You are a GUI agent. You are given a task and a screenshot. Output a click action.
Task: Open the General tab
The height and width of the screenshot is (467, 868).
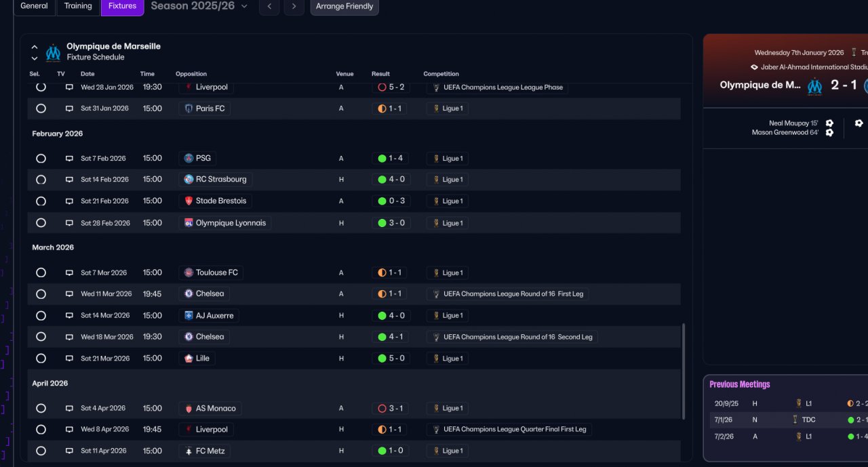34,6
